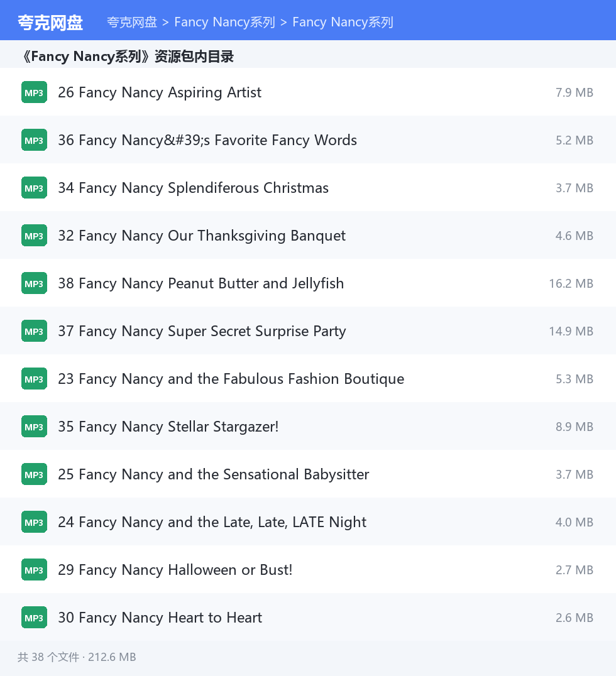Viewport: 616px width, 676px height.
Task: Select the MP3 icon for Sensational Babysitter
Action: click(34, 474)
